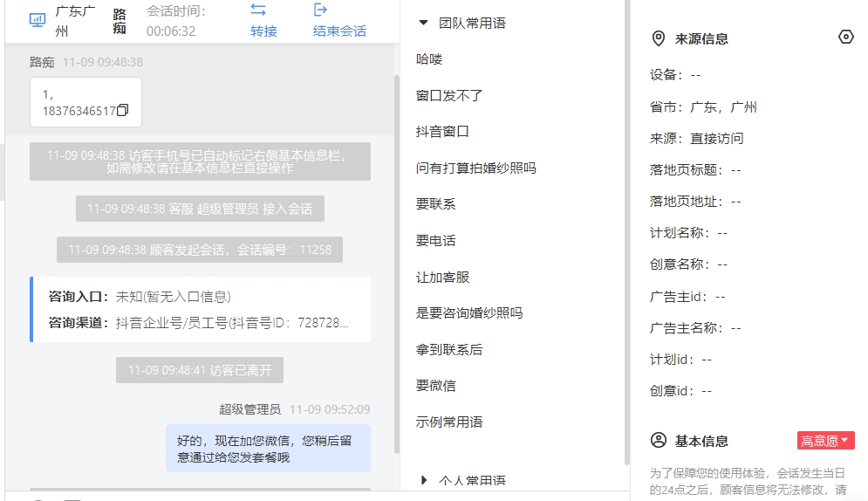The width and height of the screenshot is (868, 501).
Task: Click the user avatar icon beside 基本信息
Action: (x=658, y=441)
